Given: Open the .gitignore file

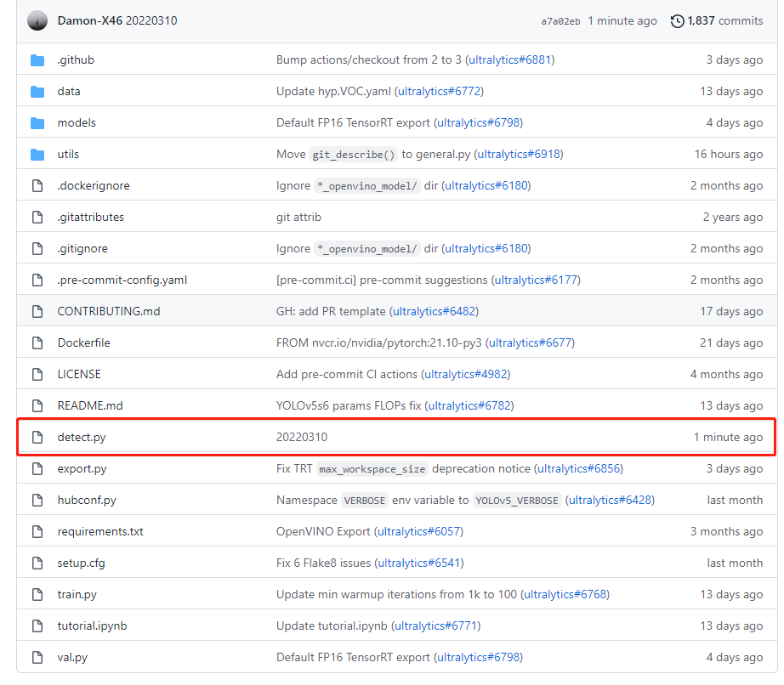Looking at the screenshot, I should [x=82, y=249].
